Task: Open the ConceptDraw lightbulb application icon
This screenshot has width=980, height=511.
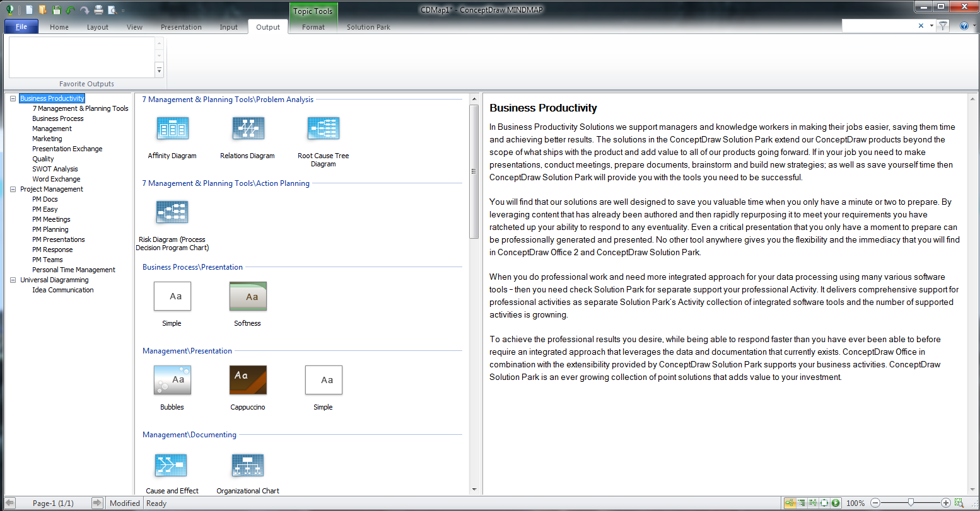Action: coord(10,9)
